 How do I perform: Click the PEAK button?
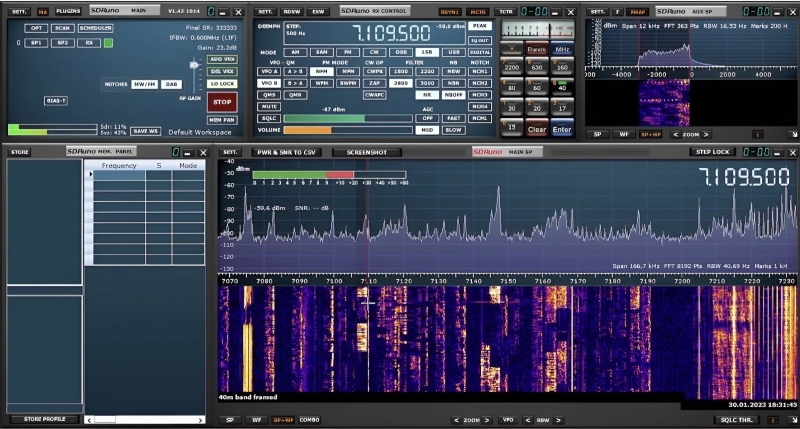click(x=480, y=26)
